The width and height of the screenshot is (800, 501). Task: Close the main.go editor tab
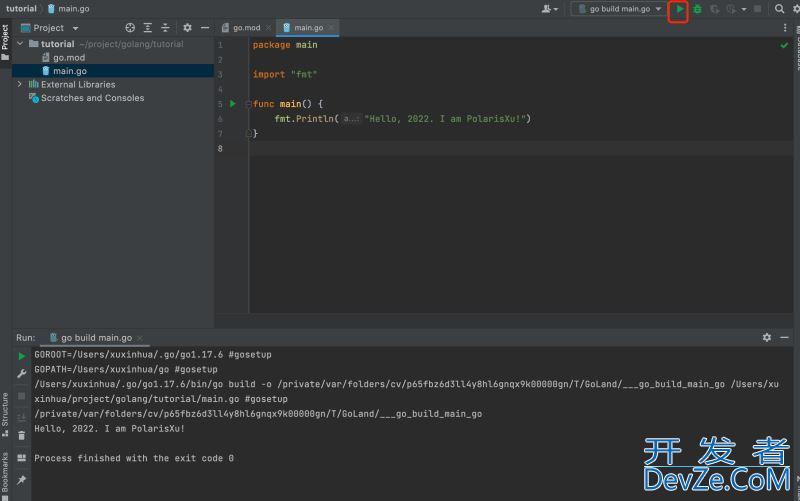[331, 28]
